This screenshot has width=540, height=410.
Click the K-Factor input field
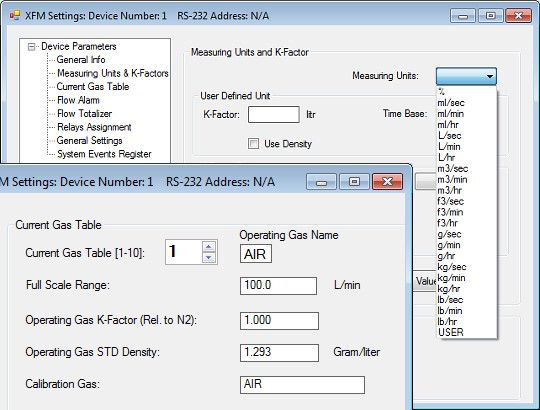(x=274, y=114)
